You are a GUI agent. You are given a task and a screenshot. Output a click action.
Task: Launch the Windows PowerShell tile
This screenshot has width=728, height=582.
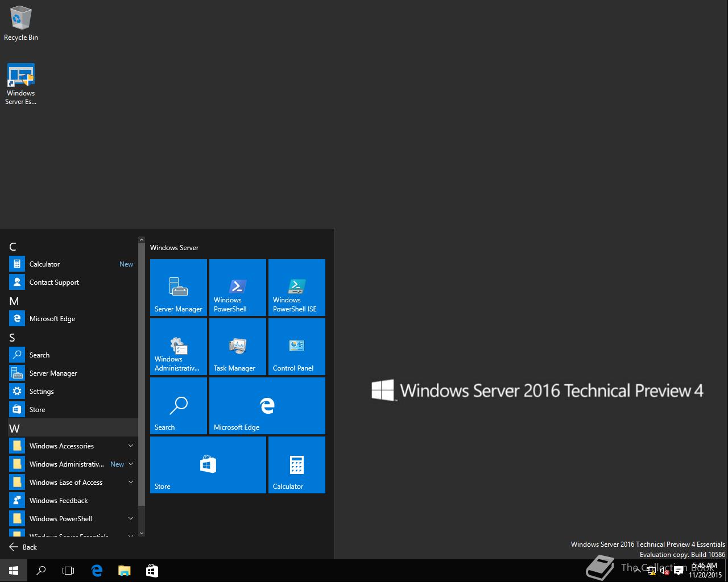pyautogui.click(x=238, y=288)
